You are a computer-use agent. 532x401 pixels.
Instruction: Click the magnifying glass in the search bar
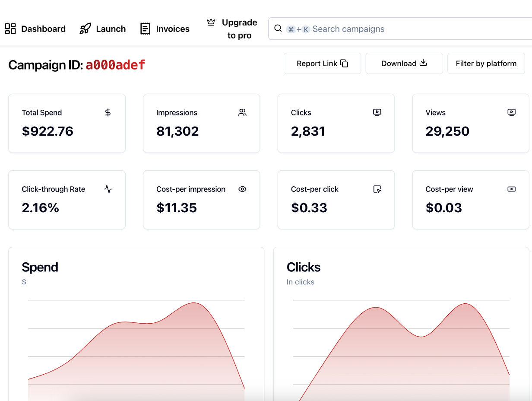point(278,29)
